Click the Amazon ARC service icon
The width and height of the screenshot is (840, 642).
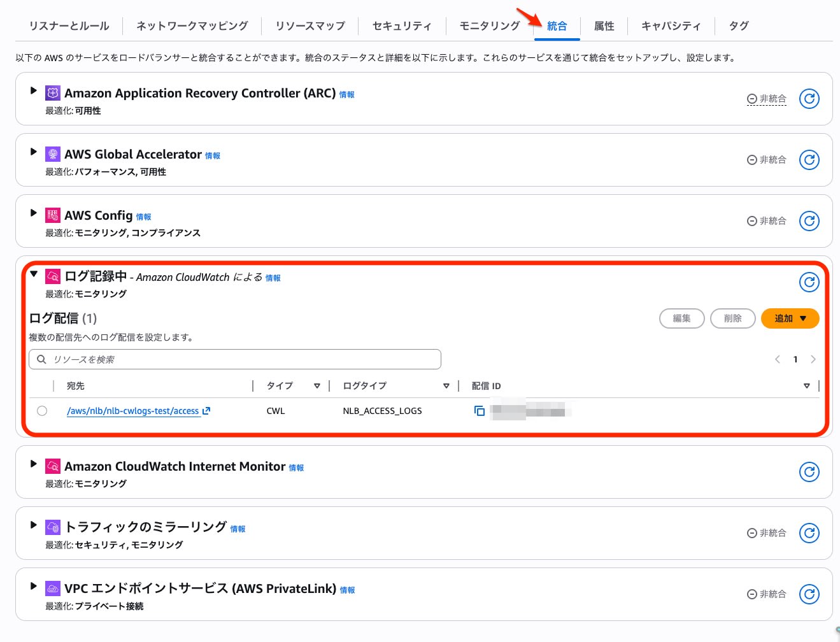coord(53,93)
